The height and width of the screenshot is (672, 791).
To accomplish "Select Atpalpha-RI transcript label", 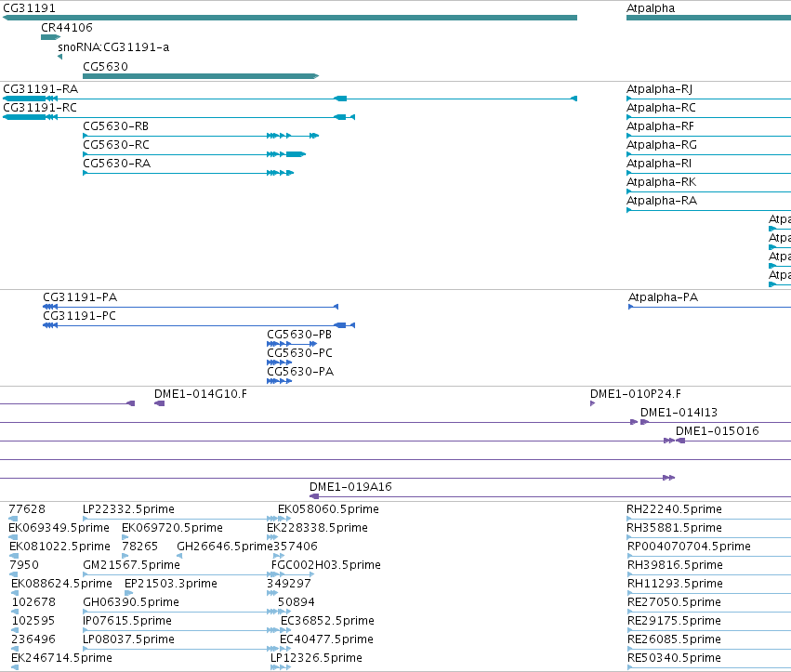I will tap(659, 164).
